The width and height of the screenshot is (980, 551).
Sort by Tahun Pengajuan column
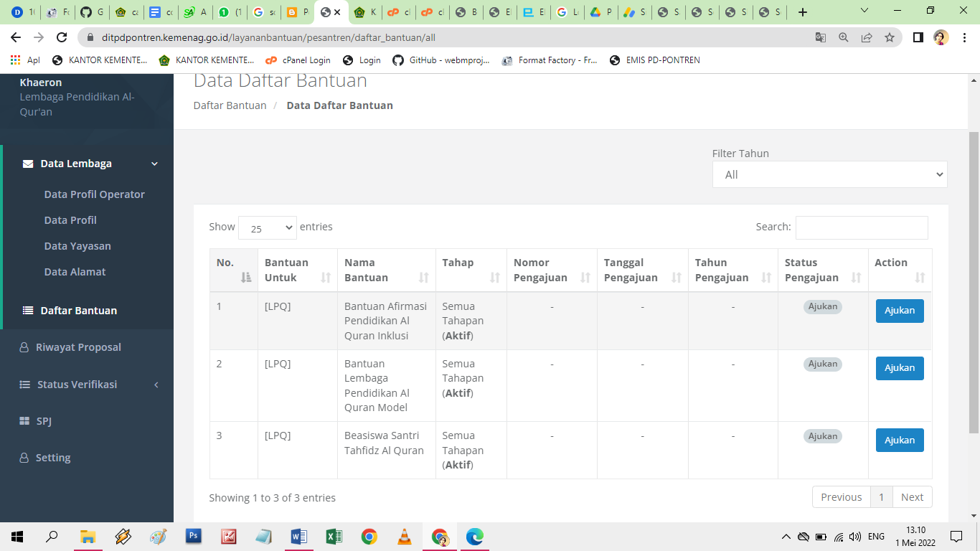point(733,270)
